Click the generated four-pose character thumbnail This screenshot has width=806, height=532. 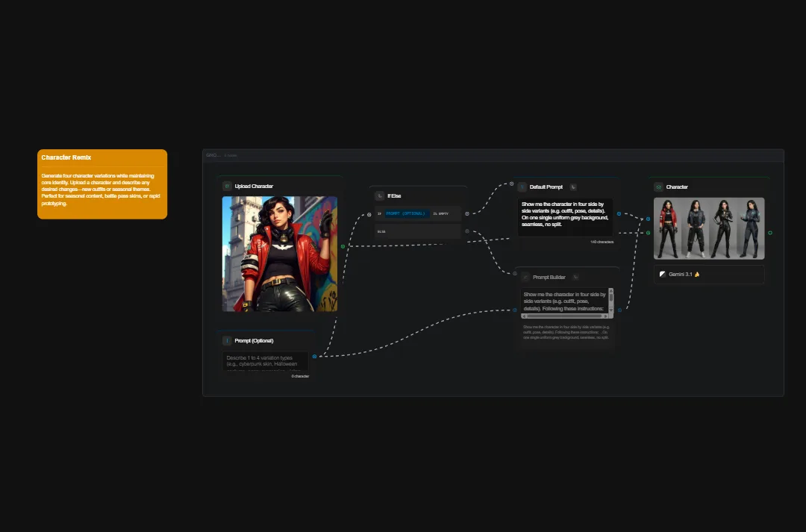pyautogui.click(x=709, y=228)
